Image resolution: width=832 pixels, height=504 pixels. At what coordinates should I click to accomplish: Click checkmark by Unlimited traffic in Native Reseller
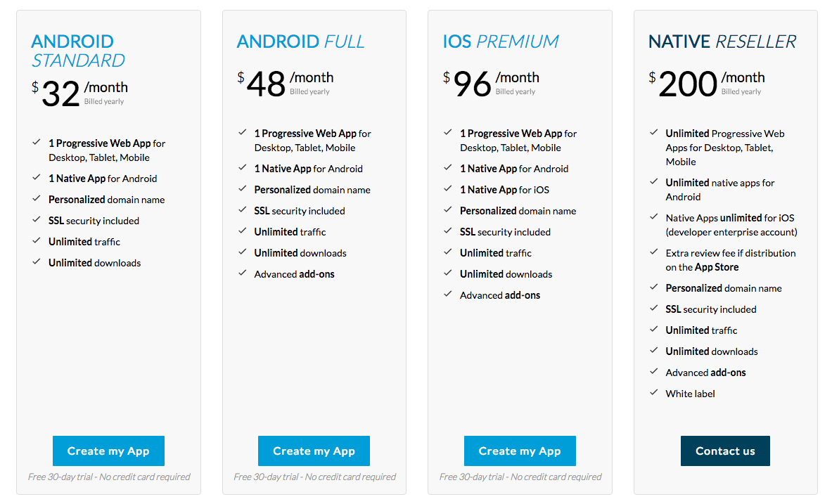(x=654, y=330)
